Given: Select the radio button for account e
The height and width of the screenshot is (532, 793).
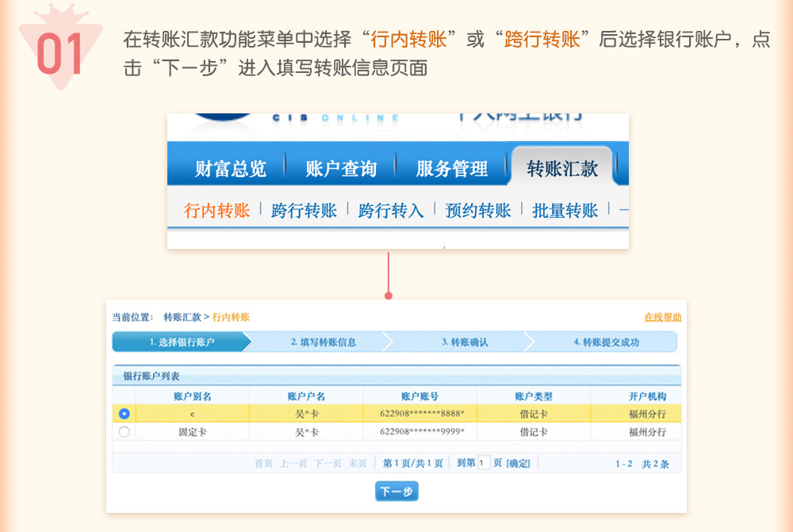Looking at the screenshot, I should click(x=124, y=414).
